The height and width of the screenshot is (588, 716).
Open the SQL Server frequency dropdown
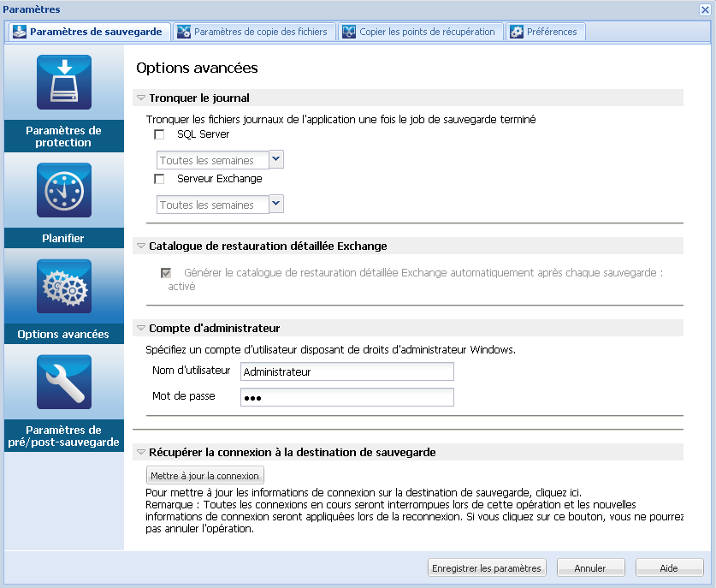[275, 159]
